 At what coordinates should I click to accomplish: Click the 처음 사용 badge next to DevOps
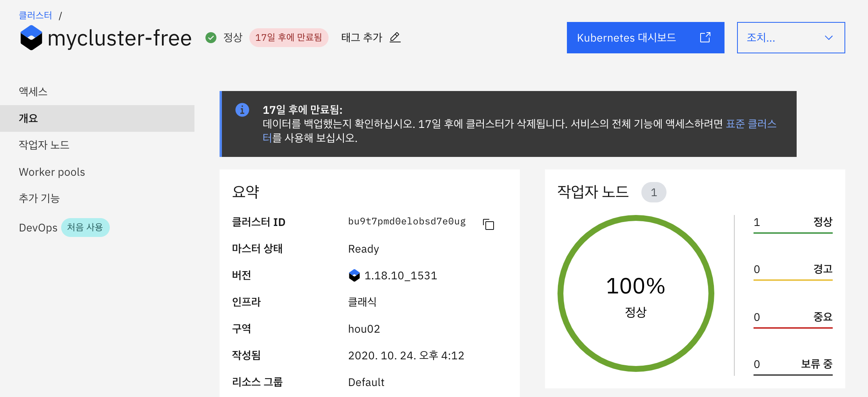[85, 227]
